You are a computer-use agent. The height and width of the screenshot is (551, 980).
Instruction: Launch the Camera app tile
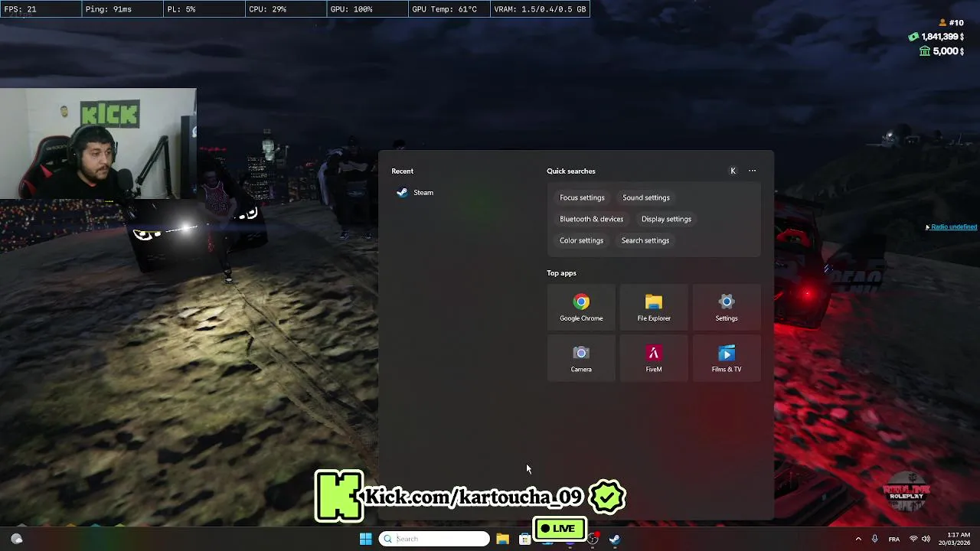click(x=581, y=359)
